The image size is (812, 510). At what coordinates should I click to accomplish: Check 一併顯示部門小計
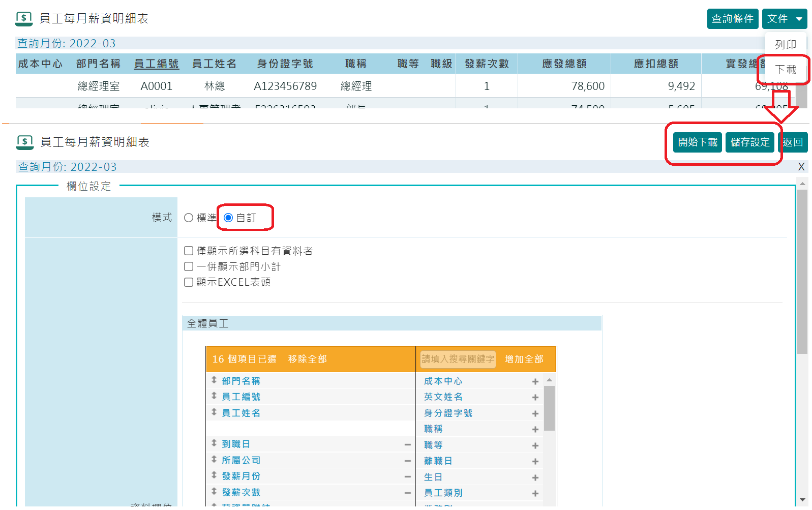pos(189,266)
